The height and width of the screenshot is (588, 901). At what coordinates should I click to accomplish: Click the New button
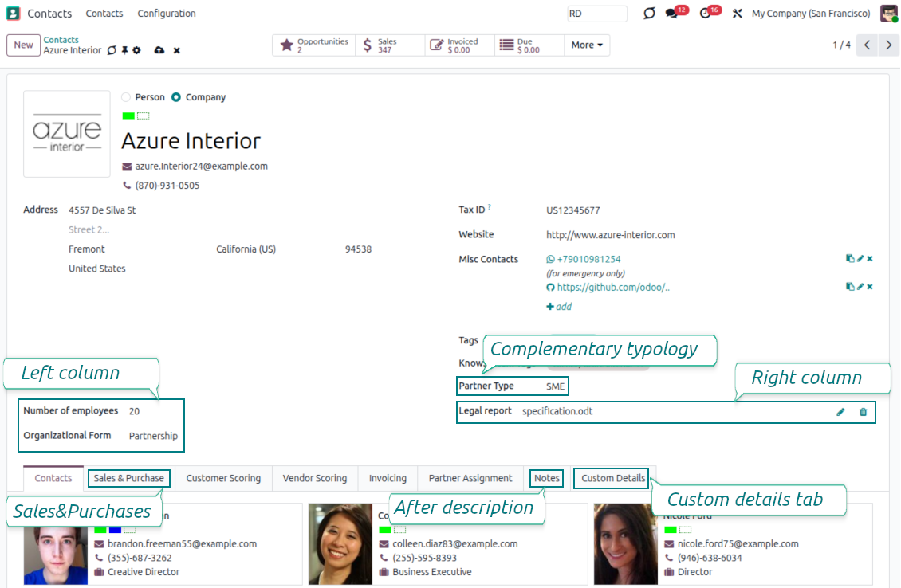24,45
